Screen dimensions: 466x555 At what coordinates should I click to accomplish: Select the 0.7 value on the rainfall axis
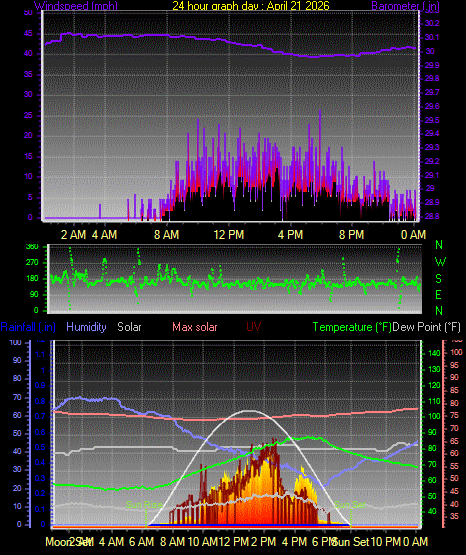coord(40,416)
